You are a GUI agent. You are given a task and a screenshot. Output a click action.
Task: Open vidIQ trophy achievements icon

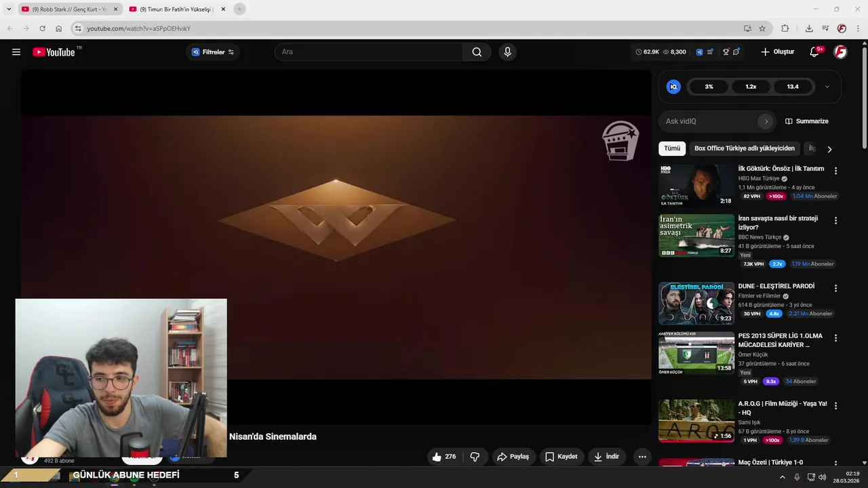click(x=726, y=52)
